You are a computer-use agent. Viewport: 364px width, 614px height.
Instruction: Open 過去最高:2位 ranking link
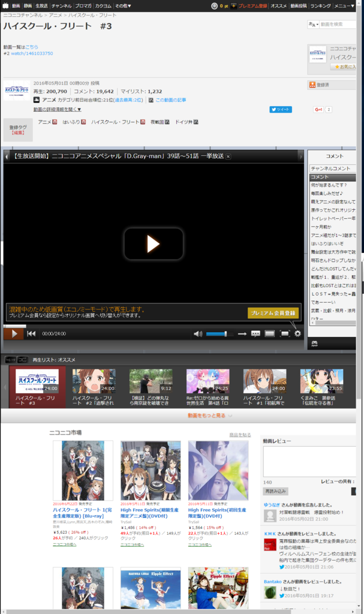[128, 100]
